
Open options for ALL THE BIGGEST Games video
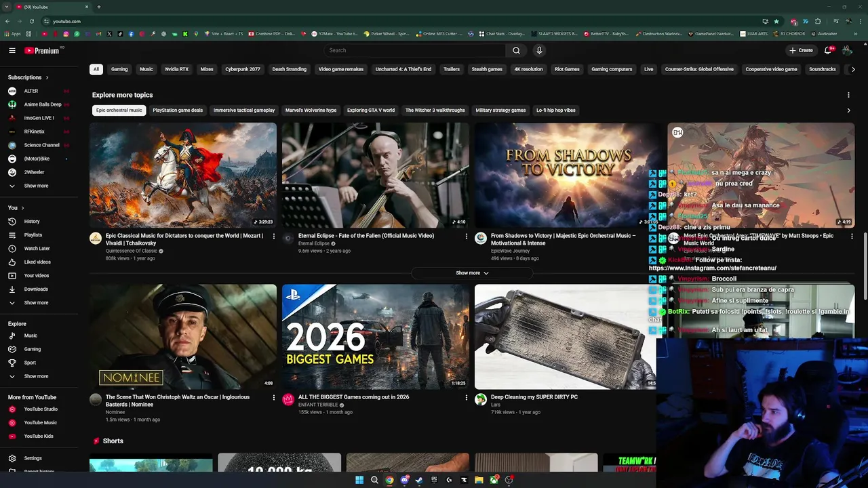point(466,398)
